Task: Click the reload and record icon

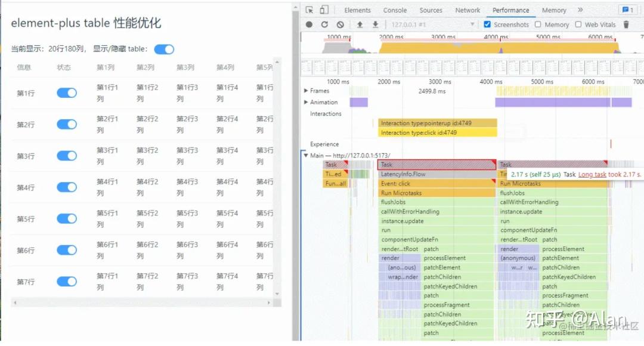Action: click(x=324, y=24)
